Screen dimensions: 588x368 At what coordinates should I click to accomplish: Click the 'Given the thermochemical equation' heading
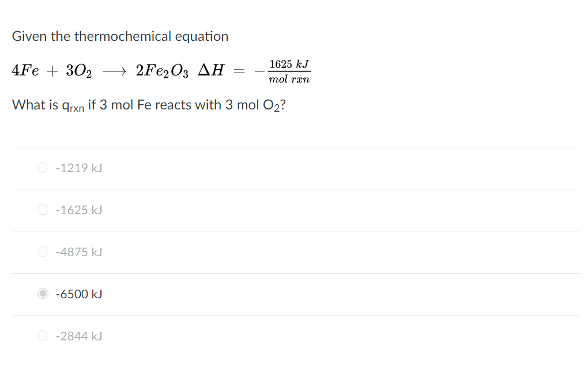point(120,36)
